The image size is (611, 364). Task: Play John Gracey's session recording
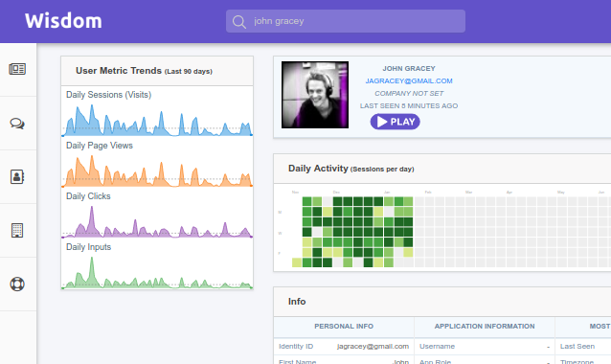coord(396,122)
